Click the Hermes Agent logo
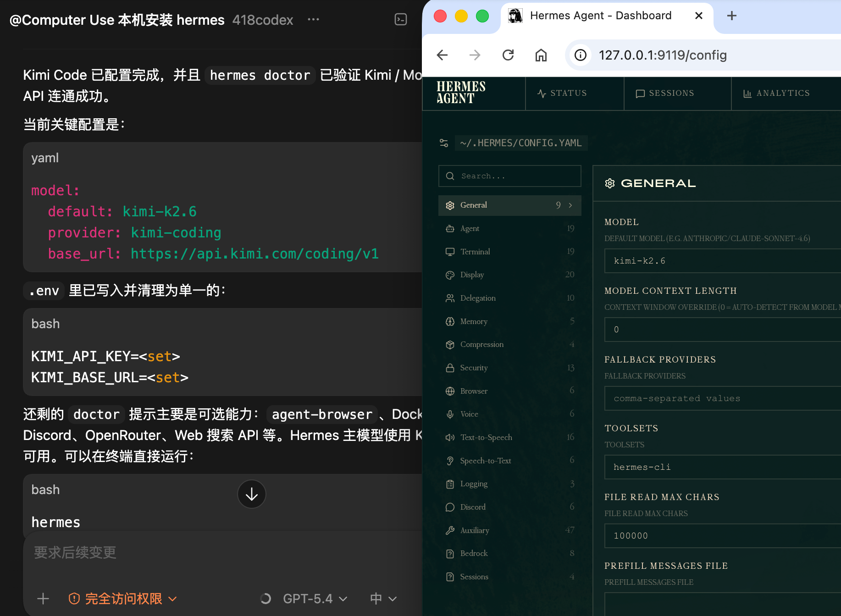 pos(461,93)
